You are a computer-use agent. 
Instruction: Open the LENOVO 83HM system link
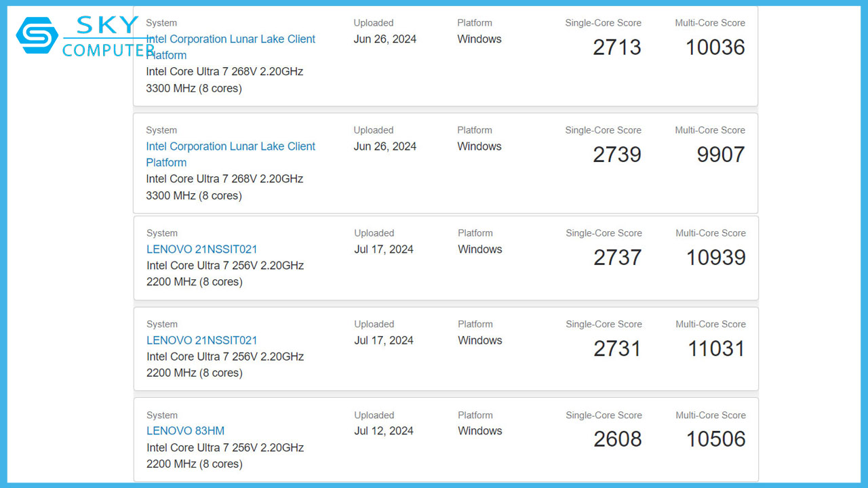(x=185, y=431)
